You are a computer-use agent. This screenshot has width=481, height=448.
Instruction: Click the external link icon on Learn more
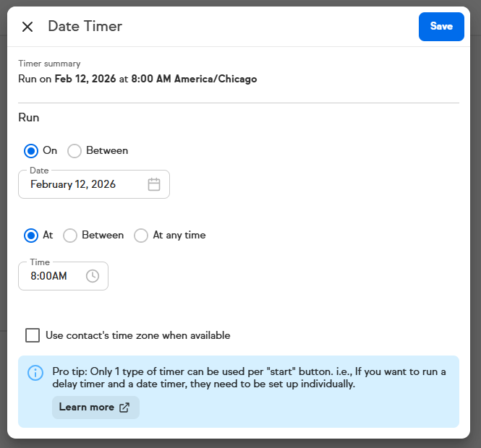(x=124, y=408)
